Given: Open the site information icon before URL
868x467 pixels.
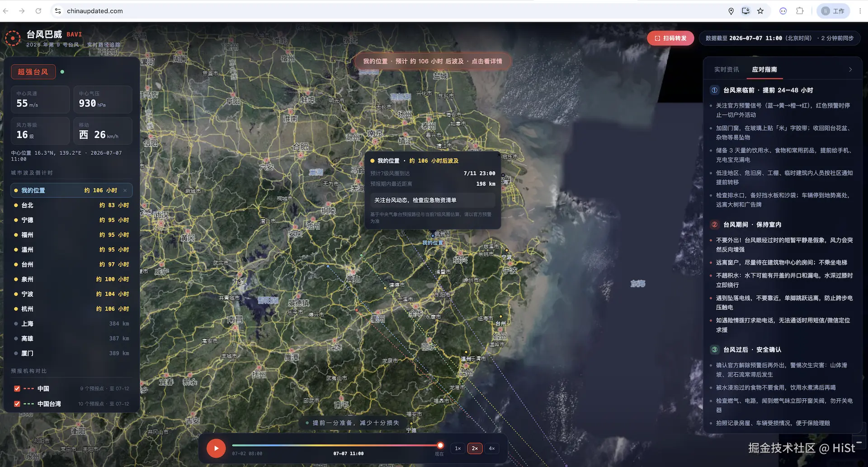Looking at the screenshot, I should [x=58, y=11].
